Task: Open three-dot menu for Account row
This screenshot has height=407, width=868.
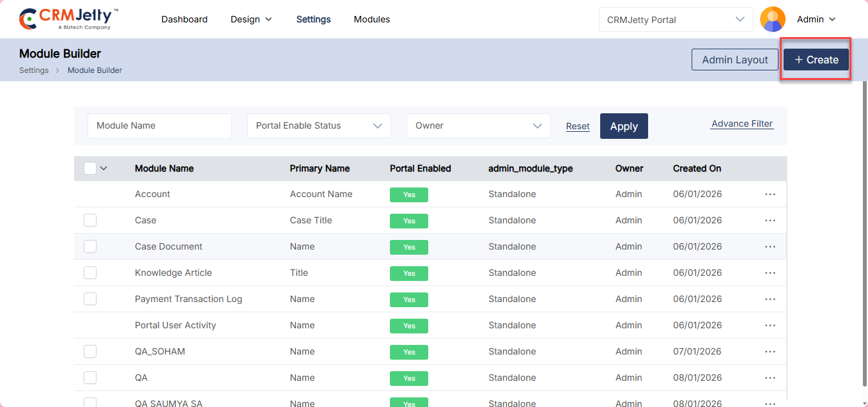Action: point(770,194)
